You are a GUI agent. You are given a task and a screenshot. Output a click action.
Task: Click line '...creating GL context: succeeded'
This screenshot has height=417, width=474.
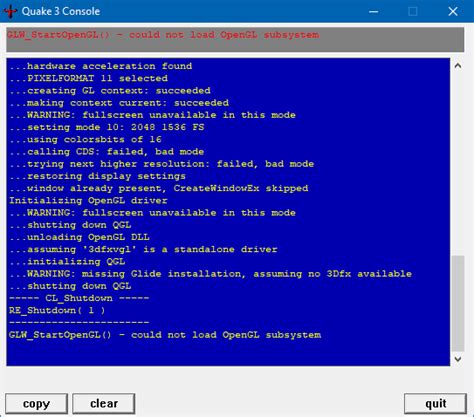point(110,91)
